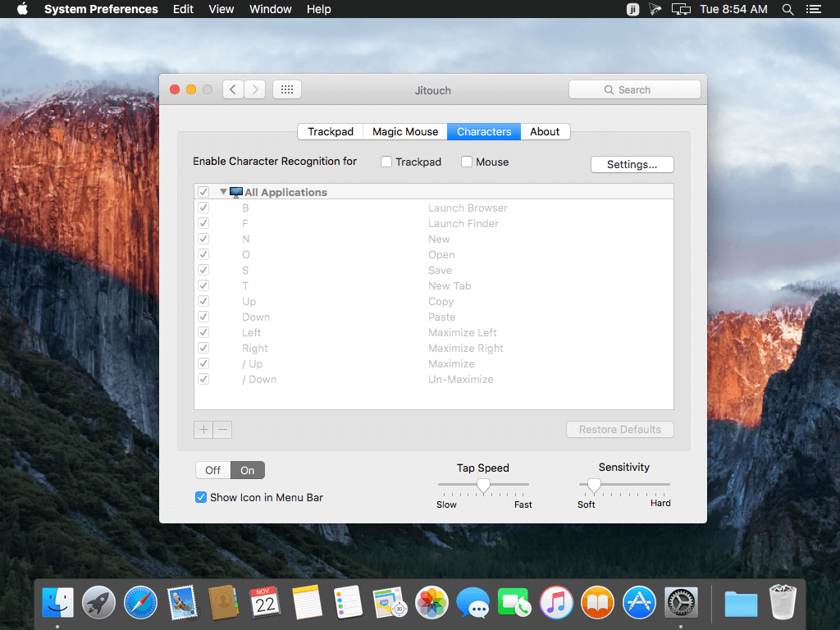Enable character recognition for Mouse
The height and width of the screenshot is (630, 840).
[x=467, y=162]
